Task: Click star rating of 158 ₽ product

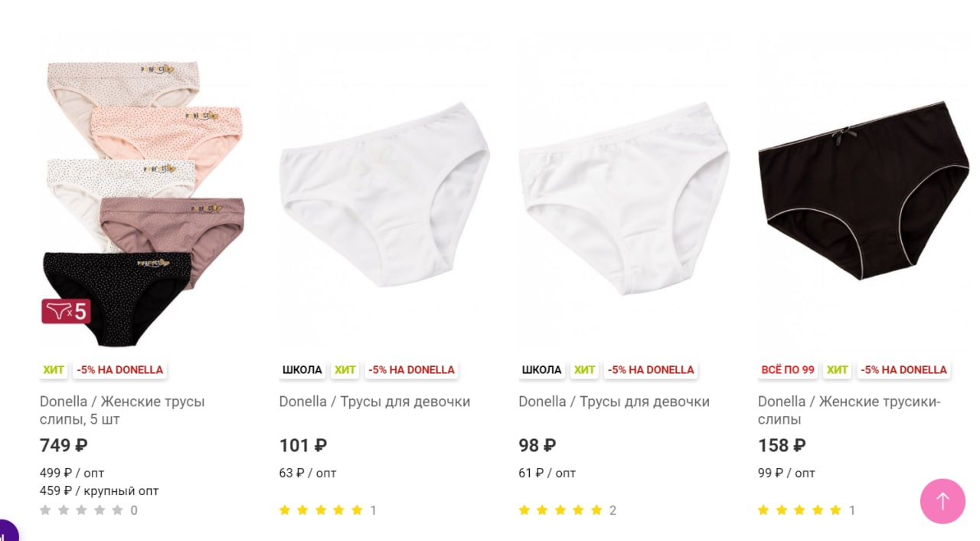Action: [800, 510]
